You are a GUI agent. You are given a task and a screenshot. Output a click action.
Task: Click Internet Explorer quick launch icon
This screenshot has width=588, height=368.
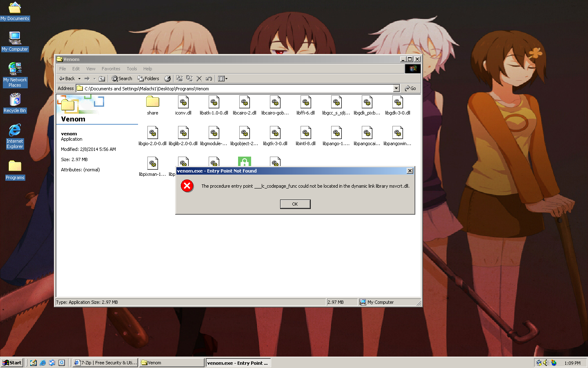43,363
